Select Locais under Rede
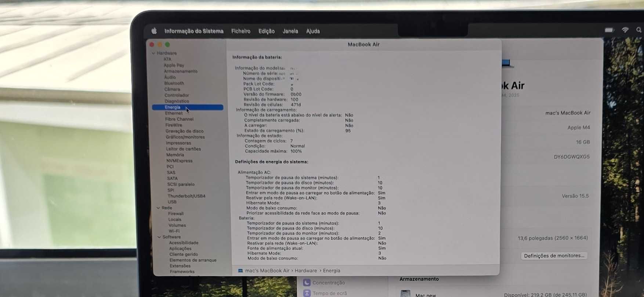This screenshot has height=297, width=644. 175,220
